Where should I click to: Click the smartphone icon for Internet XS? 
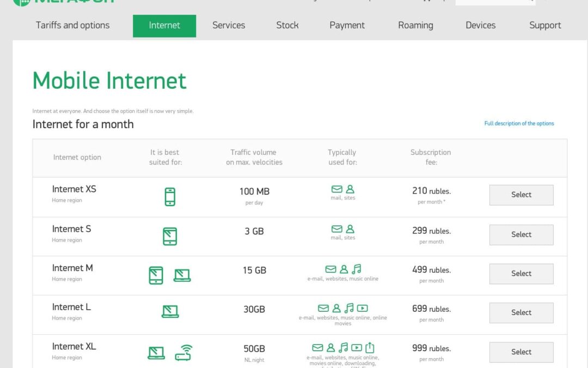tap(170, 196)
